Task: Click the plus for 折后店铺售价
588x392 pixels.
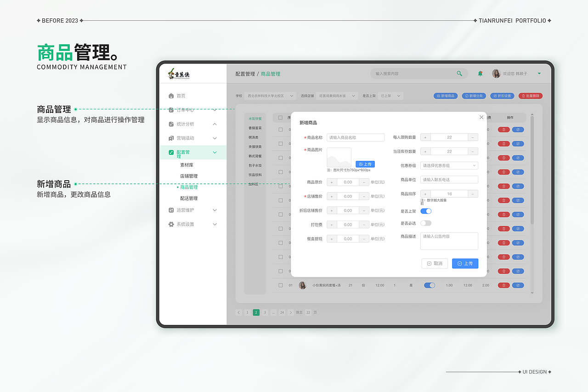Action: (x=332, y=210)
